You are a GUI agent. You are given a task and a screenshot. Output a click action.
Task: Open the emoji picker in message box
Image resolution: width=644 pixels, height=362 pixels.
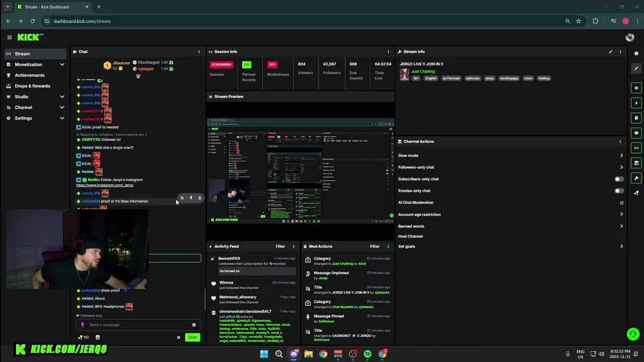194,325
